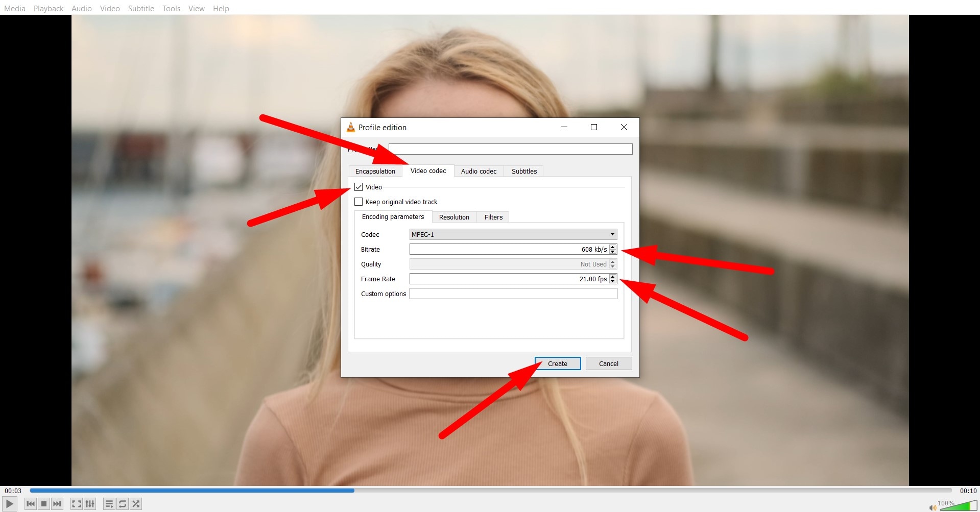Click the VLC cone icon in the dialog title
The image size is (980, 512).
pyautogui.click(x=351, y=128)
